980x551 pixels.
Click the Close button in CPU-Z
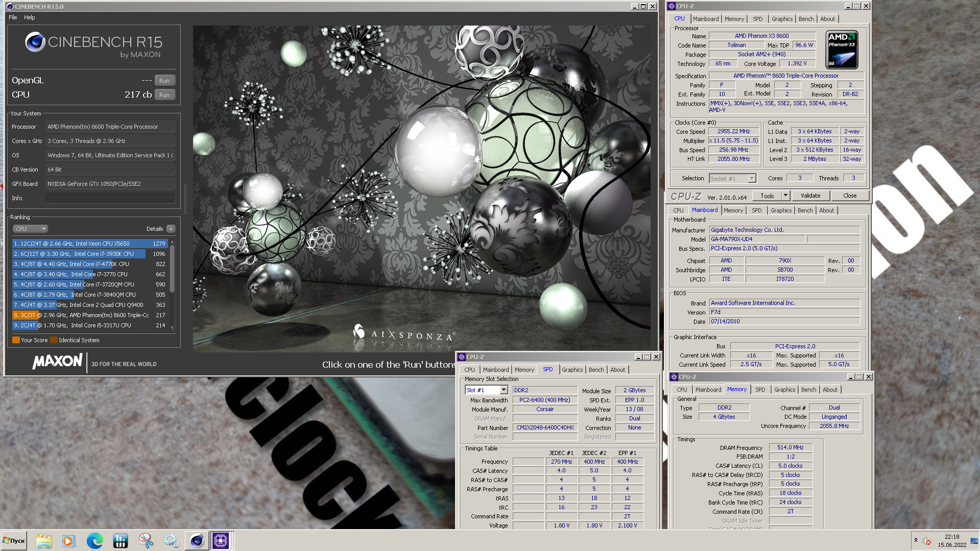coord(850,196)
